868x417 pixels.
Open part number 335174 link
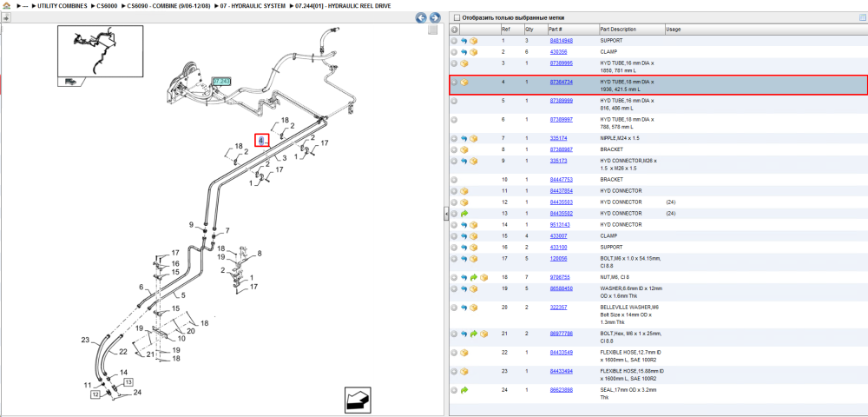(x=558, y=138)
